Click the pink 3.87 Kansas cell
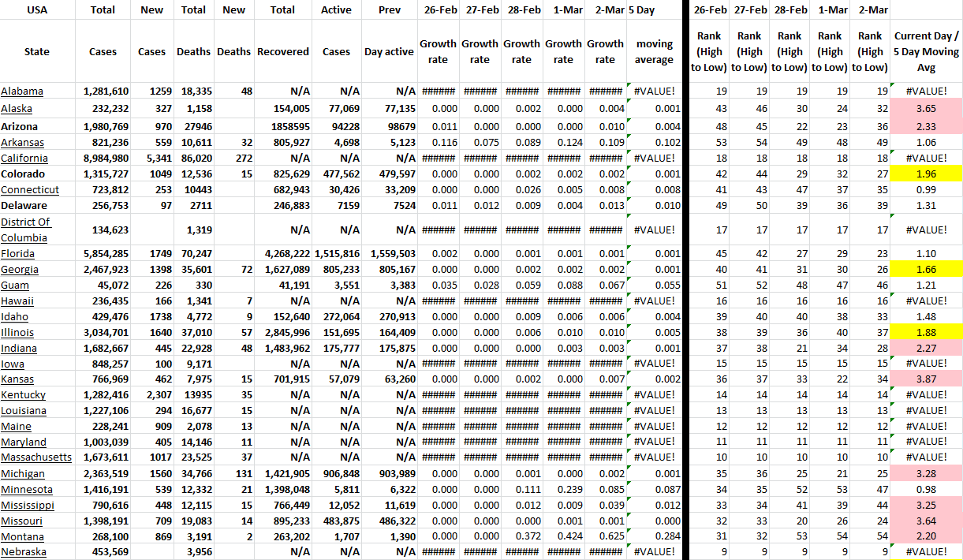The width and height of the screenshot is (963, 560). [926, 379]
